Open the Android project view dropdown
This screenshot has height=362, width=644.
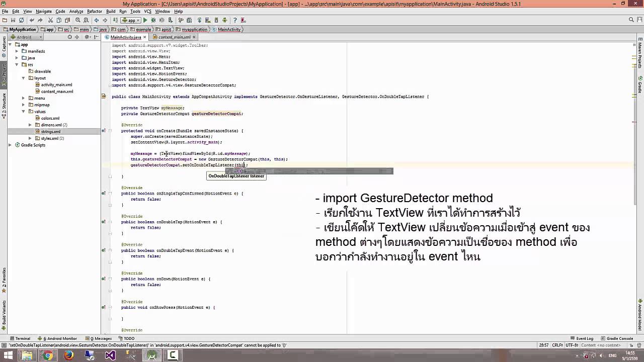click(26, 37)
